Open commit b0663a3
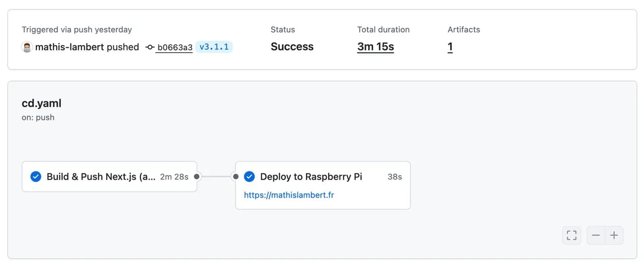Screen dimensions: 644x266 click(175, 47)
